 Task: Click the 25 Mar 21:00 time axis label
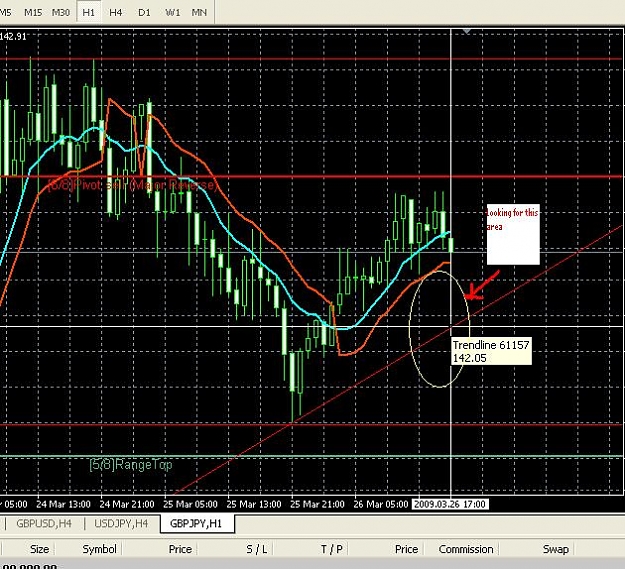[317, 504]
